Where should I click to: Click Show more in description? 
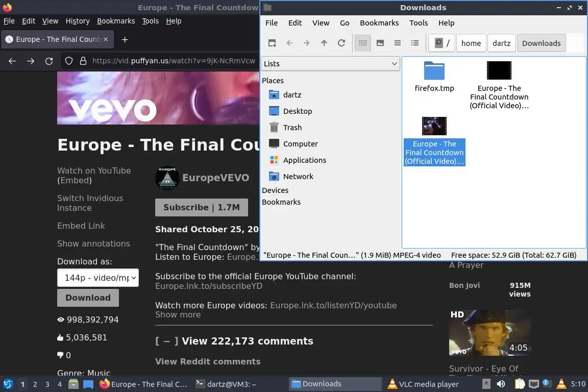coord(178,315)
